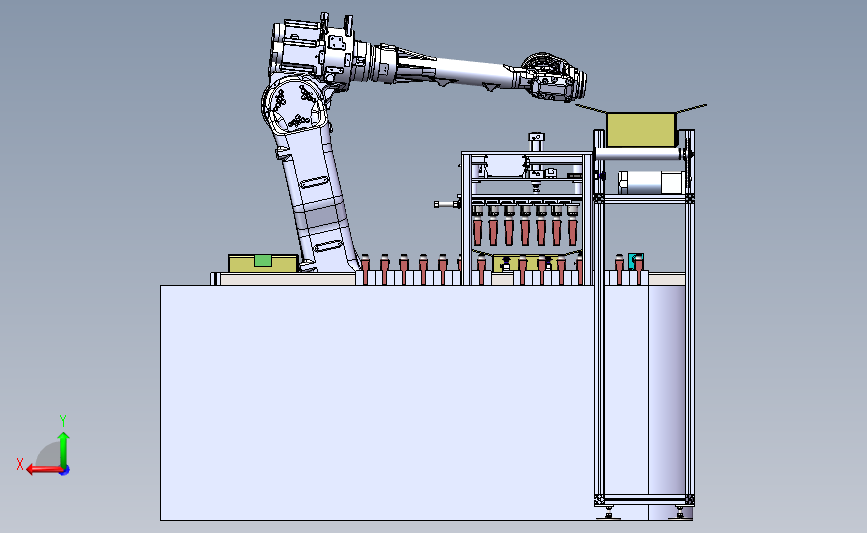Click the red X axis arrow of the triad
867x533 pixels.
(44, 470)
